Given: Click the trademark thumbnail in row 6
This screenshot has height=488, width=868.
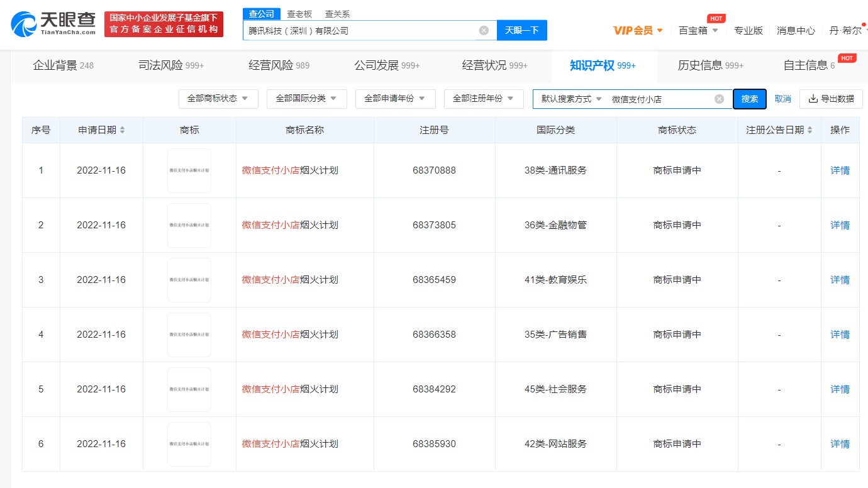Looking at the screenshot, I should pos(189,444).
